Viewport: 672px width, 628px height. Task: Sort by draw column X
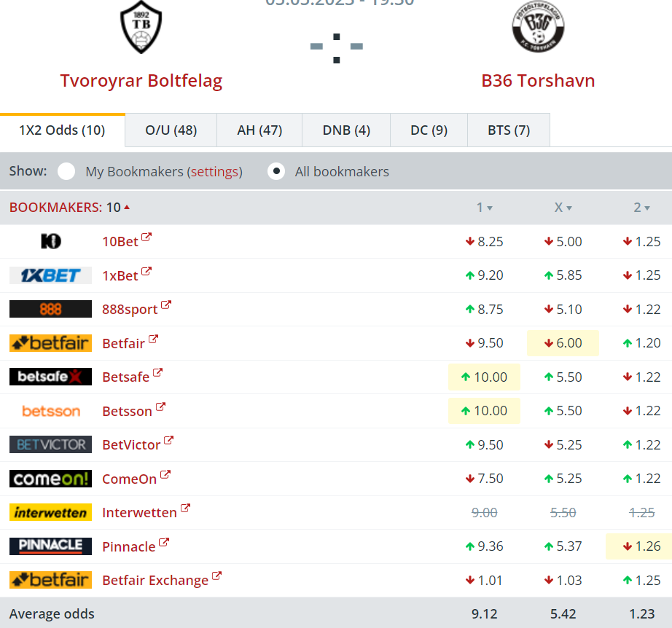click(563, 208)
